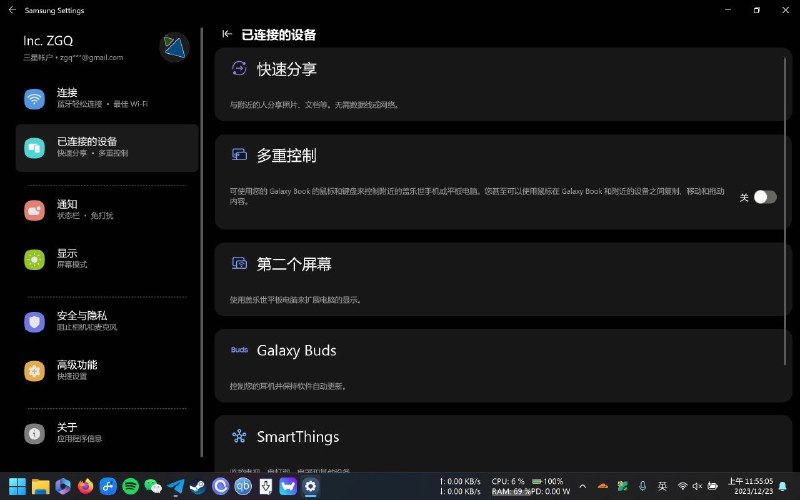Image resolution: width=800 pixels, height=500 pixels.
Task: Open the 第二个屏幕 card title
Action: [x=294, y=264]
